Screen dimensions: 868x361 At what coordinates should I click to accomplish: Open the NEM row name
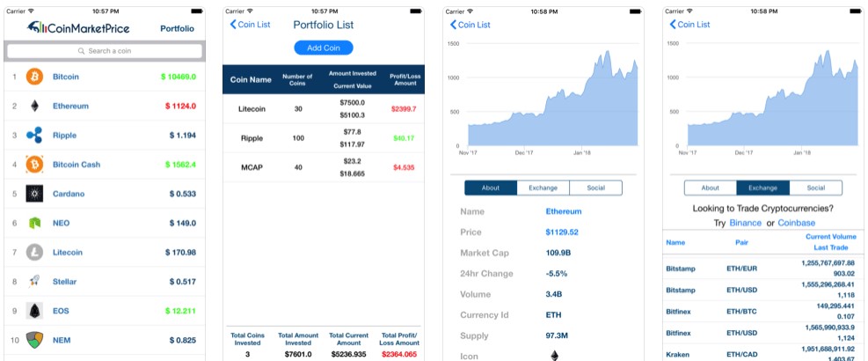pyautogui.click(x=62, y=340)
